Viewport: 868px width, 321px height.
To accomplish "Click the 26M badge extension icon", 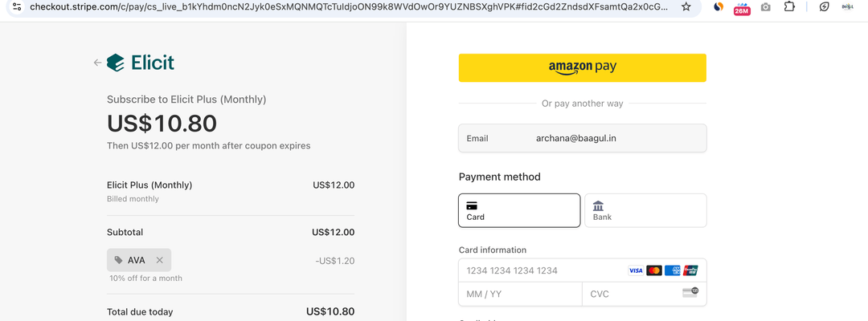I will tap(742, 8).
